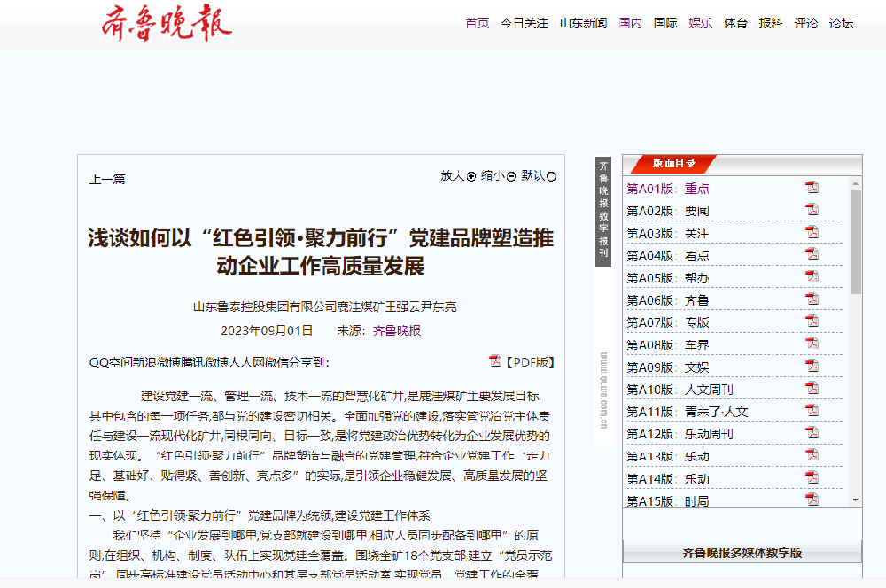Screen dimensions: 886x588
Task: Open 第A06版：齐鲁 page link
Action: click(668, 300)
